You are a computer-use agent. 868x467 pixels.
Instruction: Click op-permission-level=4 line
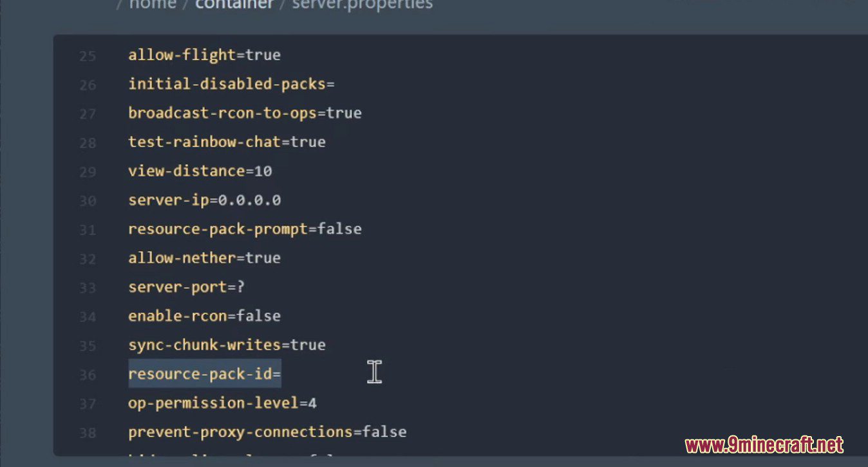[222, 403]
